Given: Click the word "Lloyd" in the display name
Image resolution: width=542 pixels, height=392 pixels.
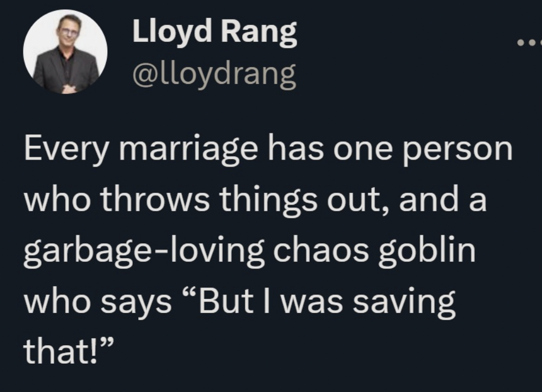Looking at the screenshot, I should pyautogui.click(x=172, y=32).
